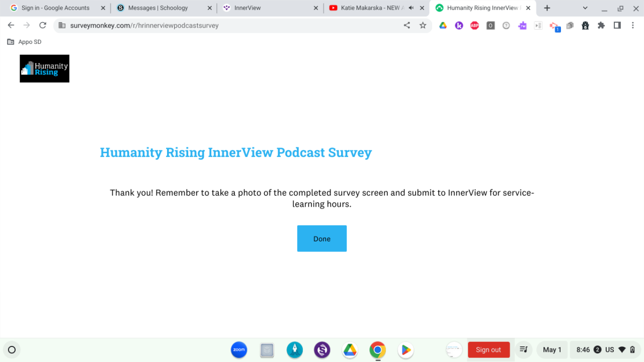
Task: Bookmark this page with the star icon
Action: click(x=423, y=25)
